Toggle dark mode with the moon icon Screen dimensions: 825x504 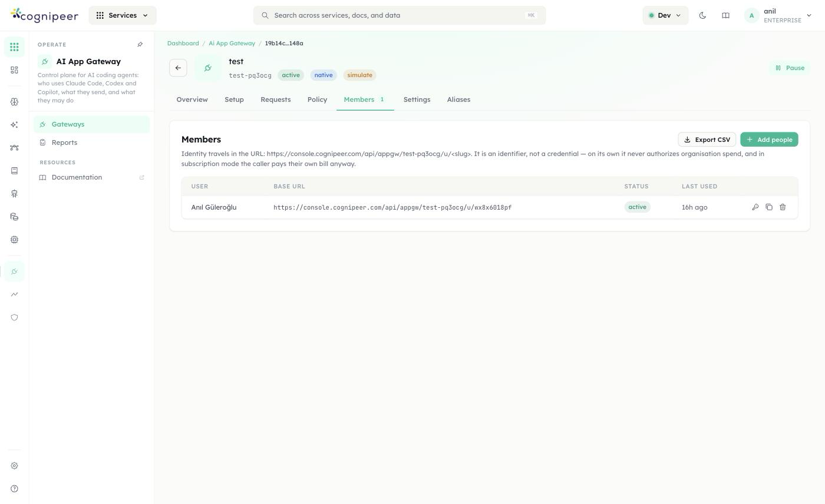[x=702, y=15]
